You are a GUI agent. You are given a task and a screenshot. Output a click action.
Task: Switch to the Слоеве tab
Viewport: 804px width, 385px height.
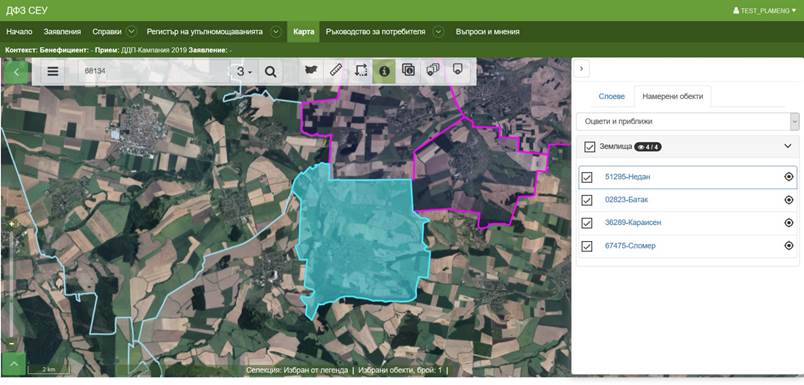coord(612,96)
